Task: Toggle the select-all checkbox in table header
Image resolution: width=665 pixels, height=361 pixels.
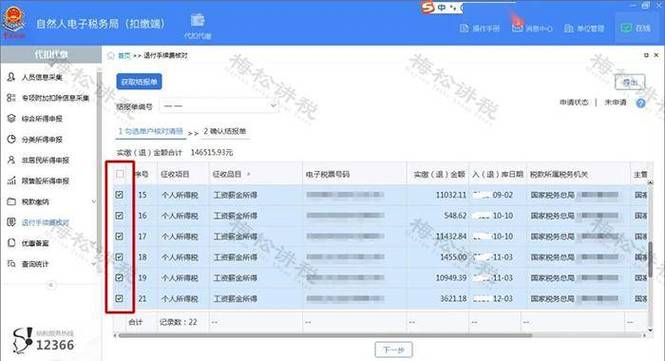Action: click(x=120, y=174)
